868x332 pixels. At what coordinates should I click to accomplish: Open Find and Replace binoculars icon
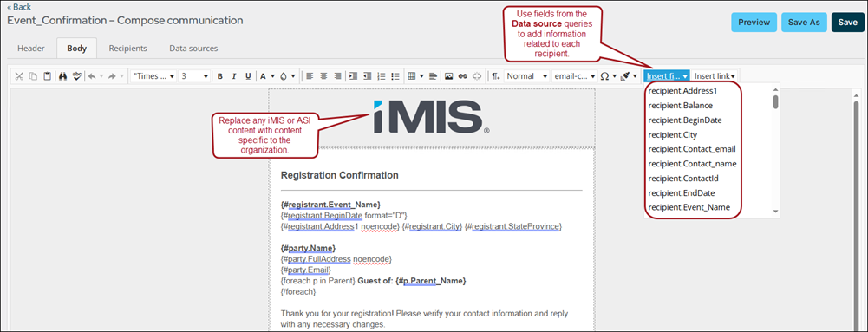[x=63, y=76]
